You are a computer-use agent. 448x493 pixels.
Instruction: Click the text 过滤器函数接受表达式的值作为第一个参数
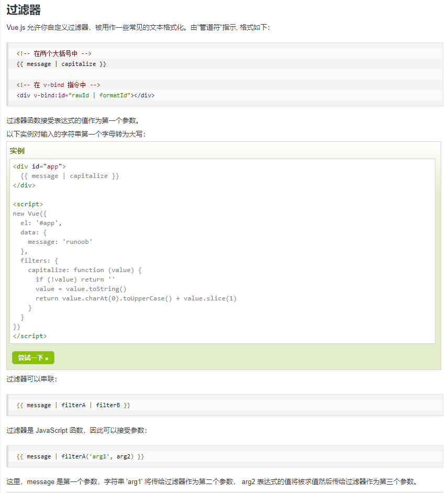click(x=73, y=120)
